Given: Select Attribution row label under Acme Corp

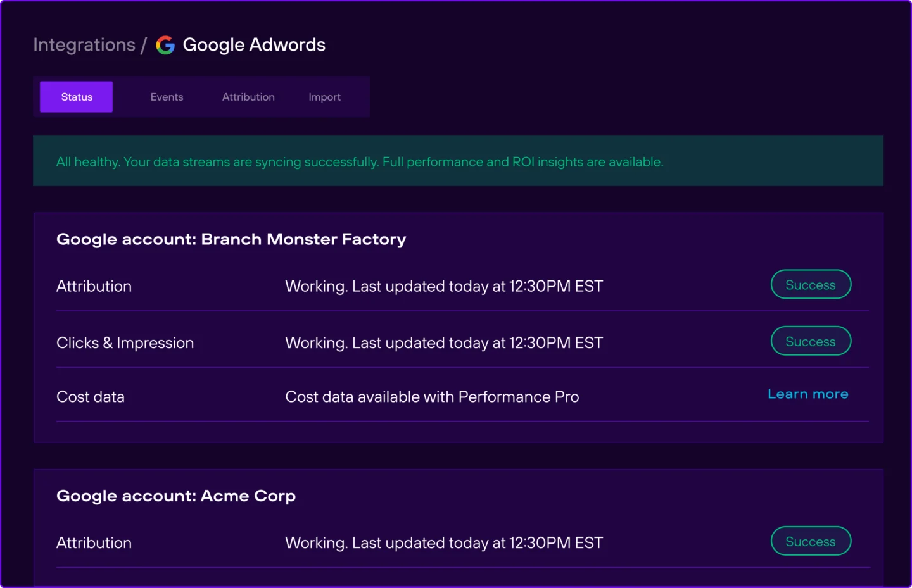Looking at the screenshot, I should [x=94, y=542].
